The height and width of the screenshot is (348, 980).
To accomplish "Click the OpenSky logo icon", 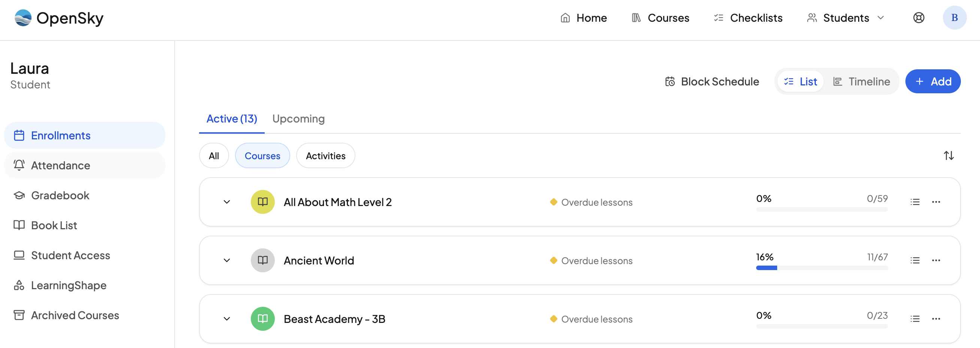I will (23, 18).
